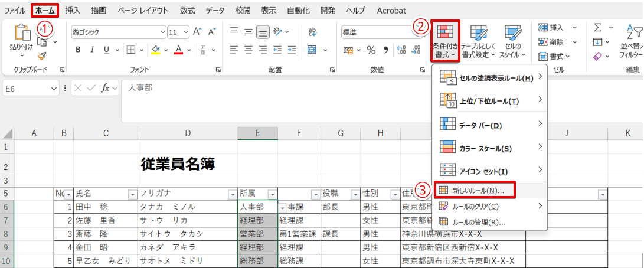Open filter dropdown for 役職 column

point(355,194)
